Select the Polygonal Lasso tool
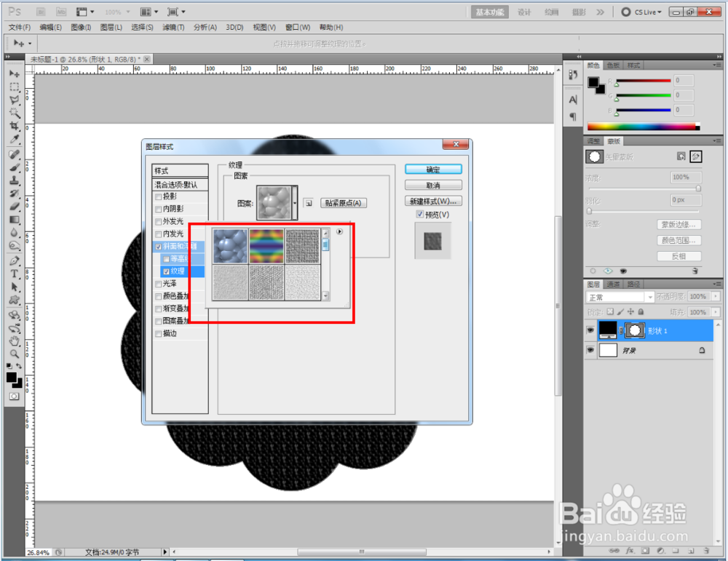The height and width of the screenshot is (561, 728). (x=15, y=100)
